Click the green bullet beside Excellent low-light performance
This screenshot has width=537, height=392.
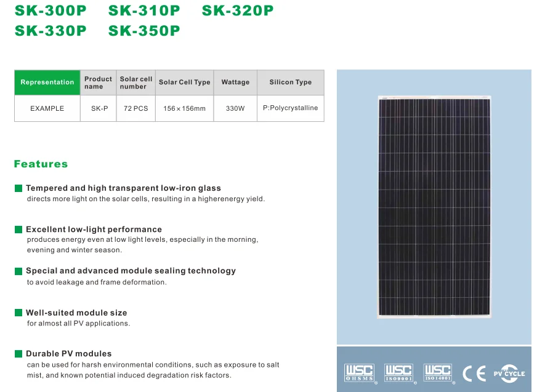point(18,230)
